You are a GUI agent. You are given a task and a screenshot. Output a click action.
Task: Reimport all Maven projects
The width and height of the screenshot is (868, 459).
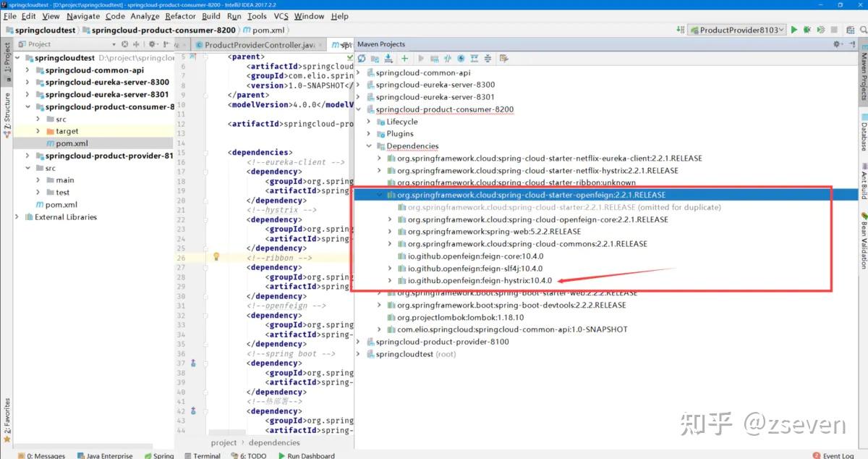362,59
